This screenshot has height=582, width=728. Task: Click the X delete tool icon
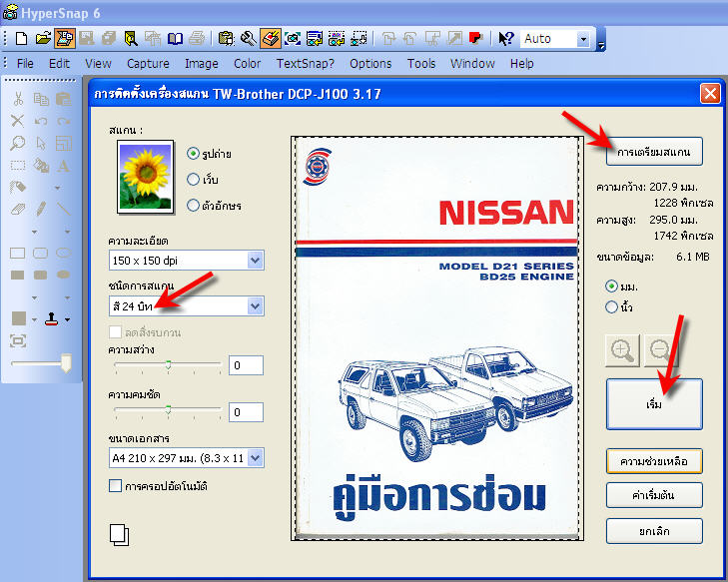17,121
